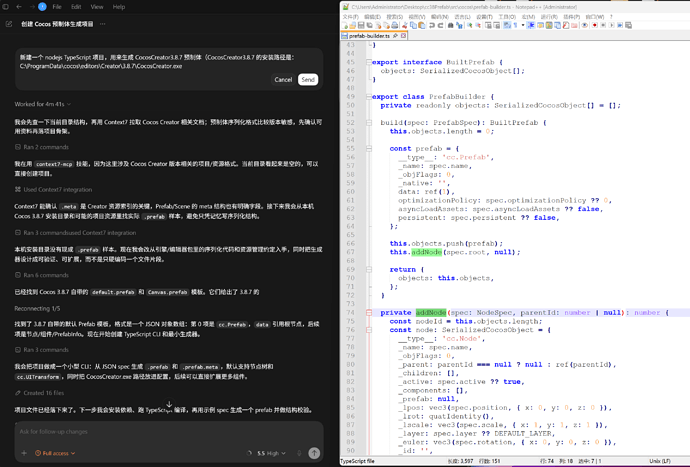Collapse the const prefab fold at line 55
The image size is (690, 467).
(x=369, y=148)
